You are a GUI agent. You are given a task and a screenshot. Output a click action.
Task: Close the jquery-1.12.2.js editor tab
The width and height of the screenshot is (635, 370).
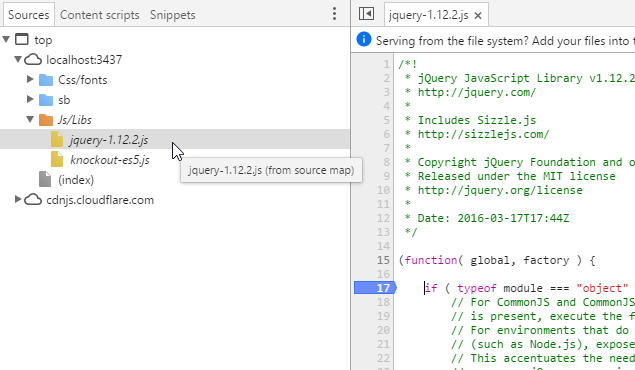click(478, 15)
